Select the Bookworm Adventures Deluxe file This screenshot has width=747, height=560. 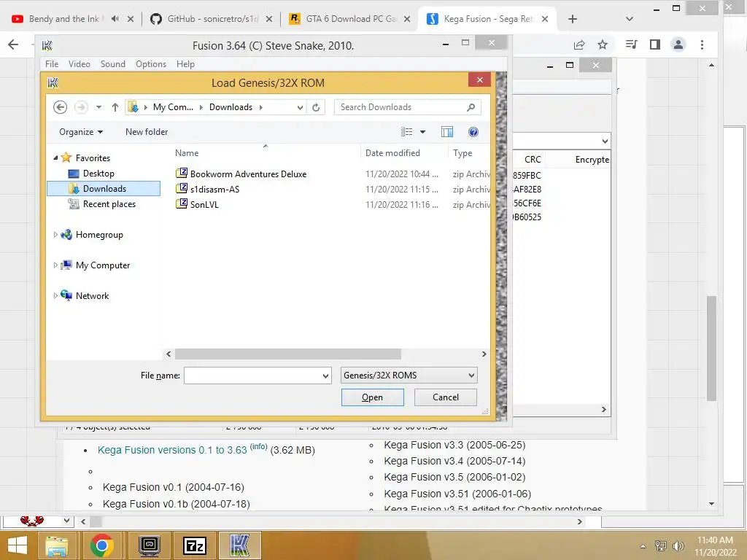(x=248, y=174)
